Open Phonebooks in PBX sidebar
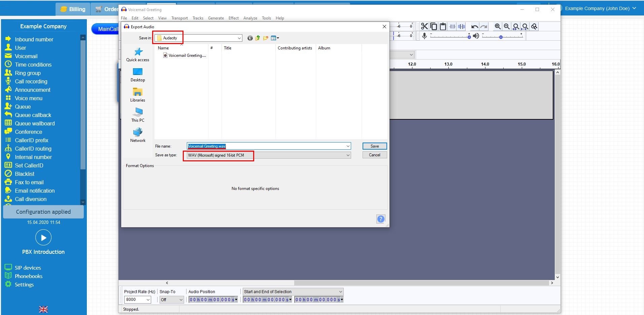 (x=29, y=276)
